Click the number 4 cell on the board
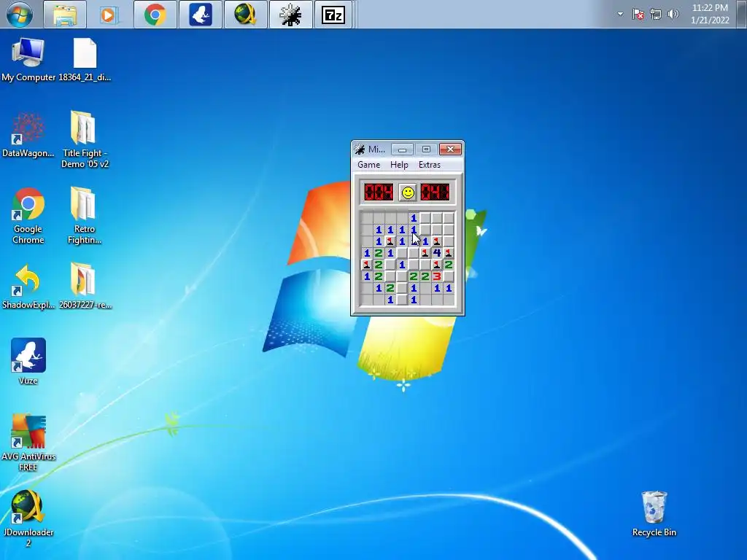 437,253
